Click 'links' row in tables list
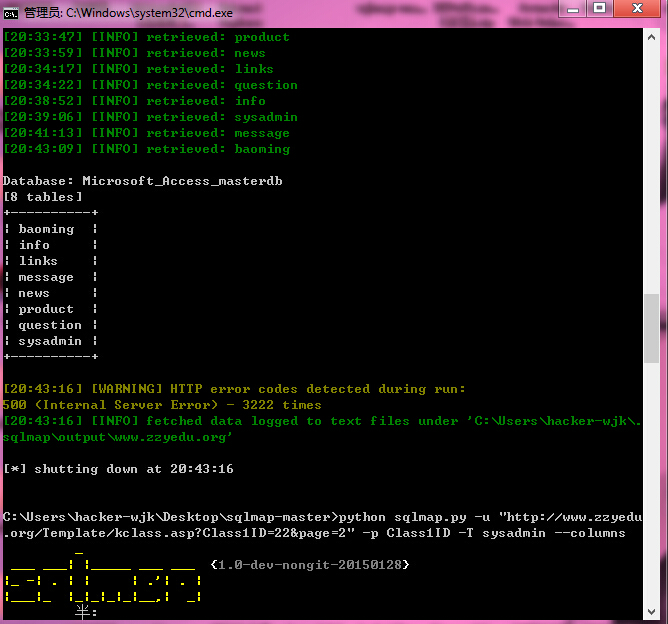Viewport: 668px width, 624px height. click(51, 261)
